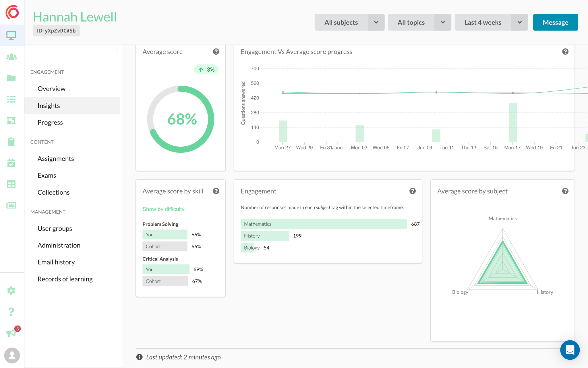Expand the All topics dropdown
The image size is (588, 368).
(x=419, y=22)
